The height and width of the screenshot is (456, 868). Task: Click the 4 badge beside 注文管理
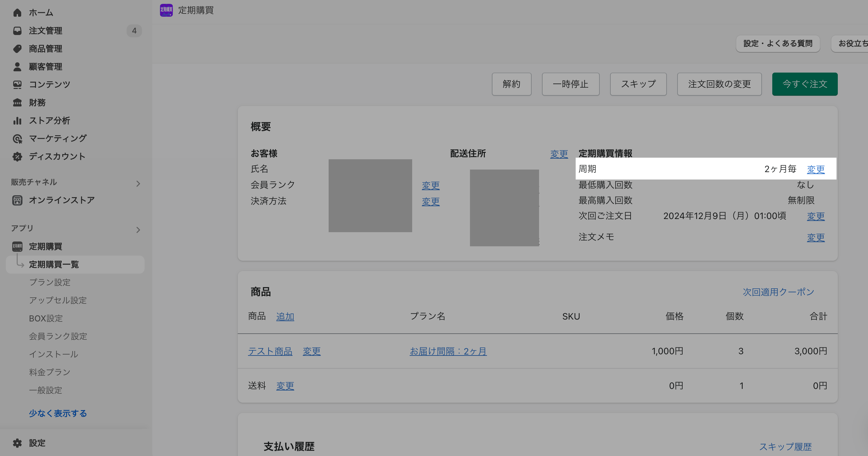pos(134,31)
